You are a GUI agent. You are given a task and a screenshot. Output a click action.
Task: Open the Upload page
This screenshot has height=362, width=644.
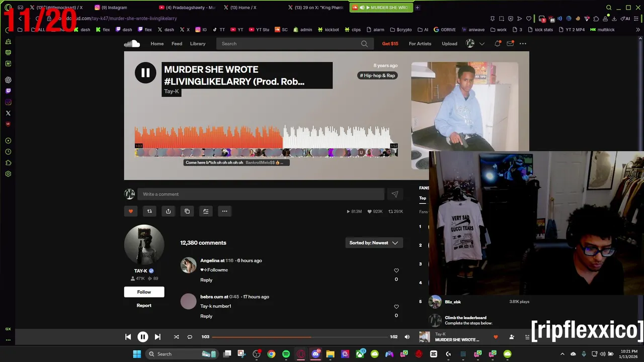449,44
